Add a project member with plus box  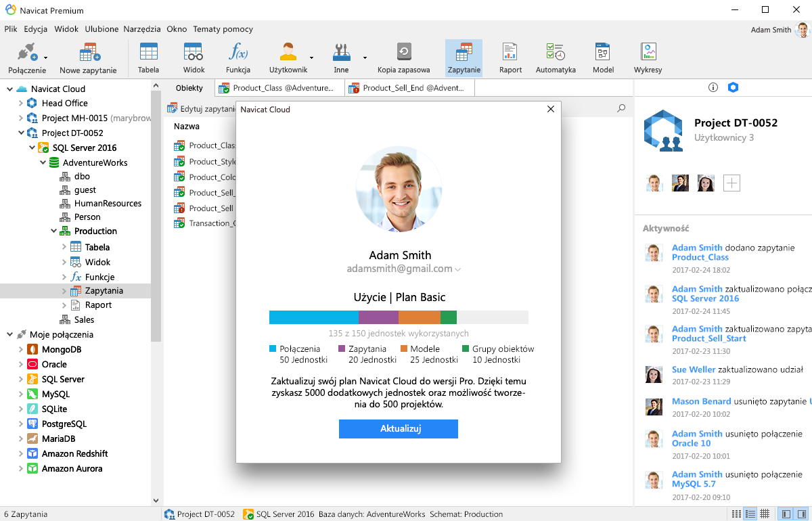click(732, 183)
